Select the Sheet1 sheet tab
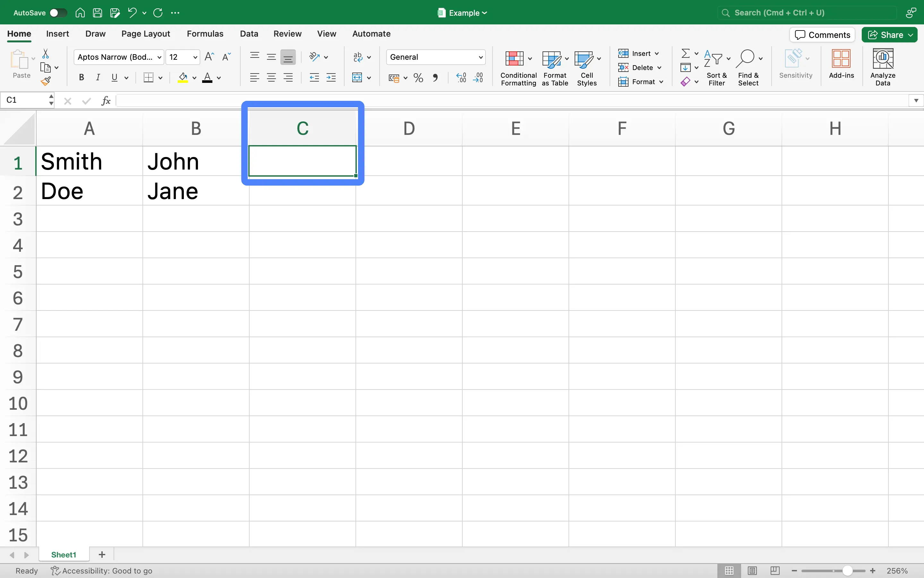 (64, 555)
